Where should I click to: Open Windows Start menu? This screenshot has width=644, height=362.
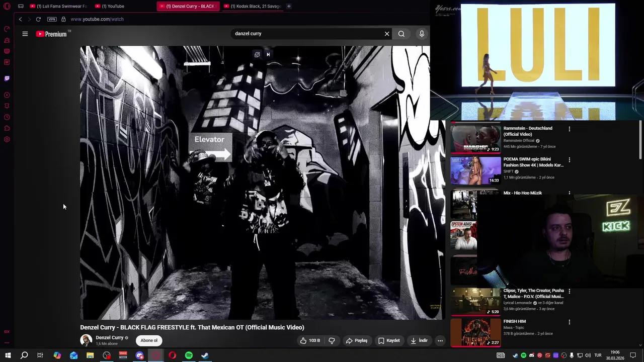point(8,355)
